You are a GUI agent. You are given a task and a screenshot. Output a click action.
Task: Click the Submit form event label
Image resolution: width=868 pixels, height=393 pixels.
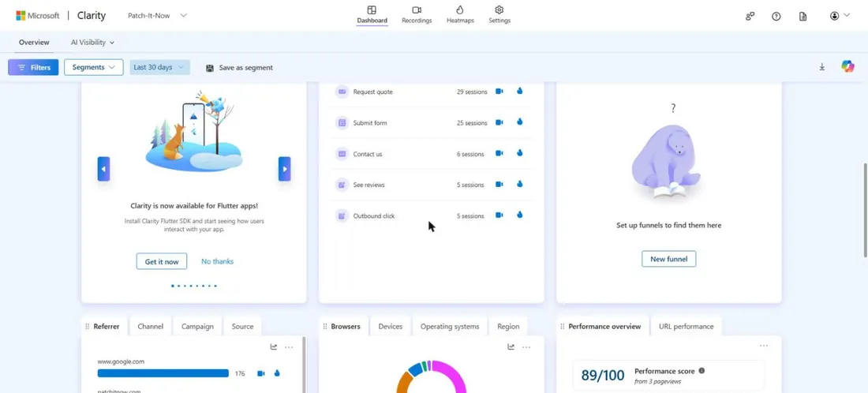tap(370, 123)
